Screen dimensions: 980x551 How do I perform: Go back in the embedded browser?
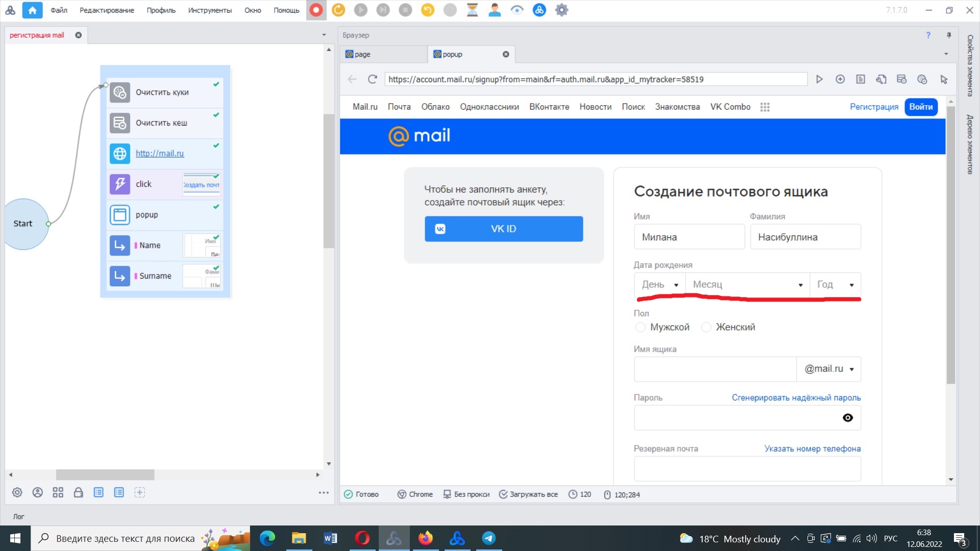tap(352, 79)
